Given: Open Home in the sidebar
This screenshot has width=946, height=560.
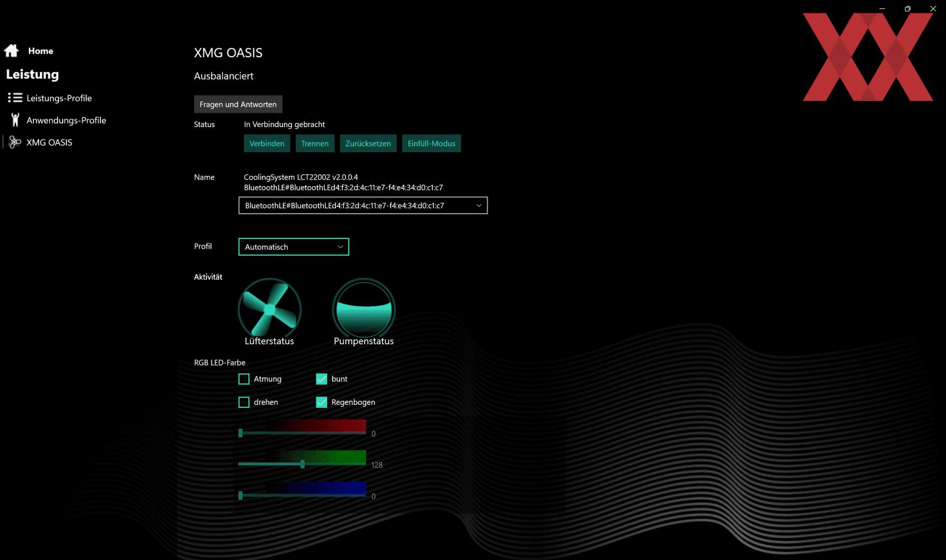Looking at the screenshot, I should coord(40,51).
